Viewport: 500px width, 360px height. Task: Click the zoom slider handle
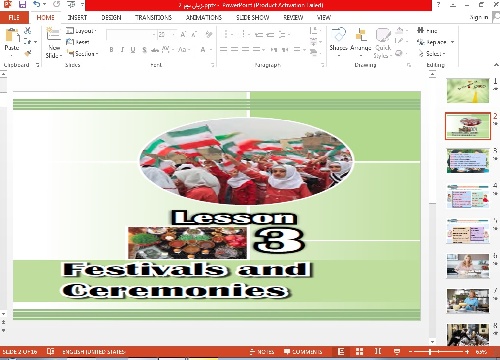tap(430, 351)
